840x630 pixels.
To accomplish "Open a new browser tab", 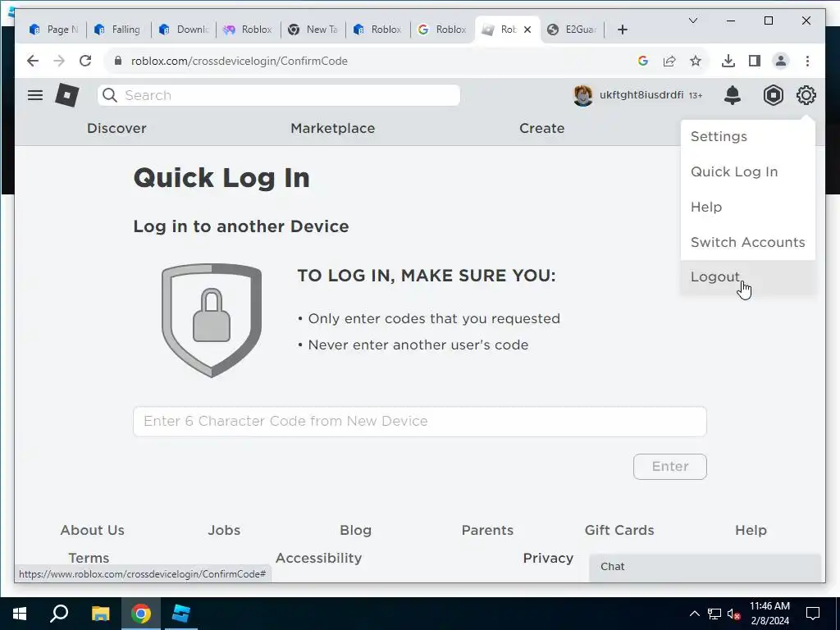I will pyautogui.click(x=622, y=30).
